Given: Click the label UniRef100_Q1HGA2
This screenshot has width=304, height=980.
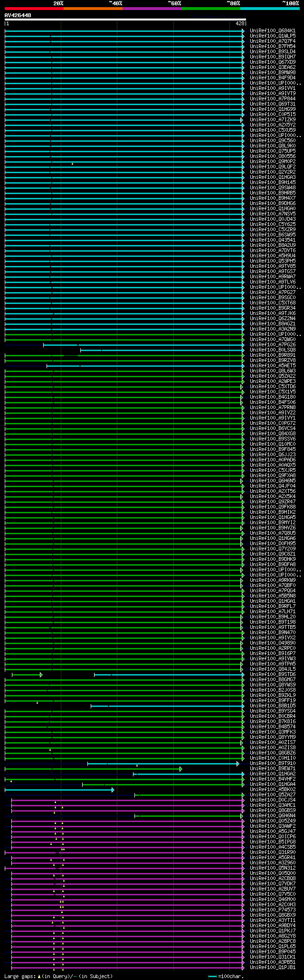Looking at the screenshot, I should [273, 774].
